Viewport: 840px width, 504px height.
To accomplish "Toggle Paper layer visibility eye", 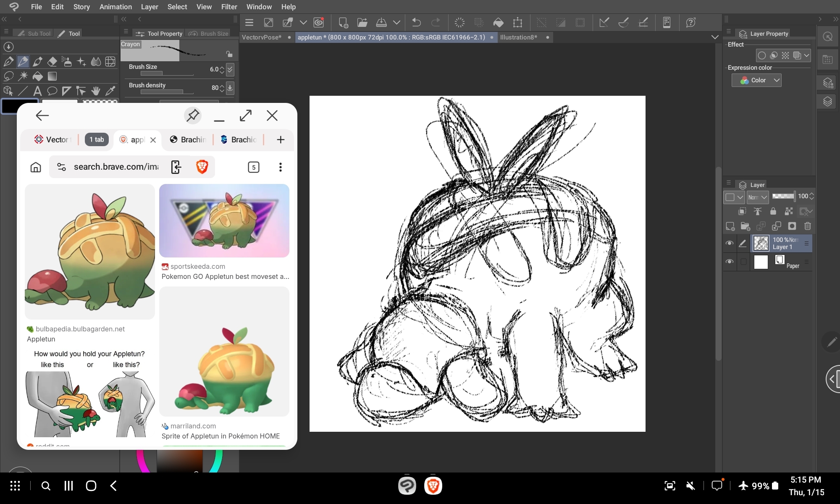I will coord(730,262).
